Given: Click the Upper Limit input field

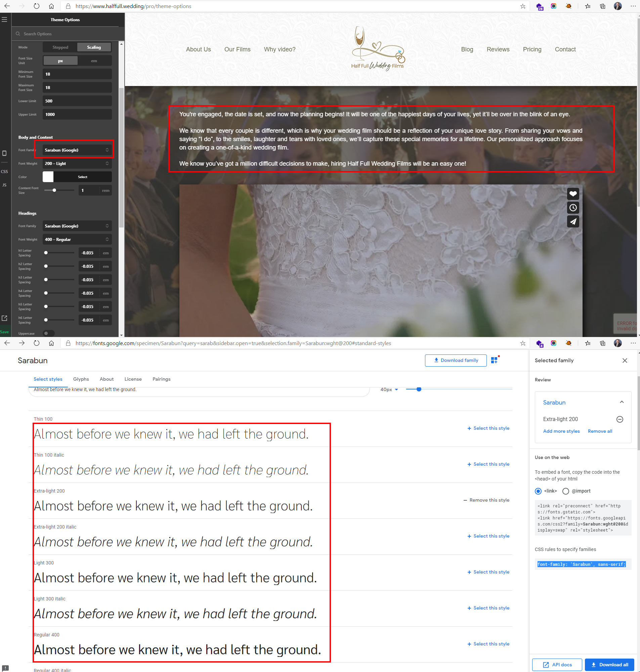Looking at the screenshot, I should click(x=77, y=114).
